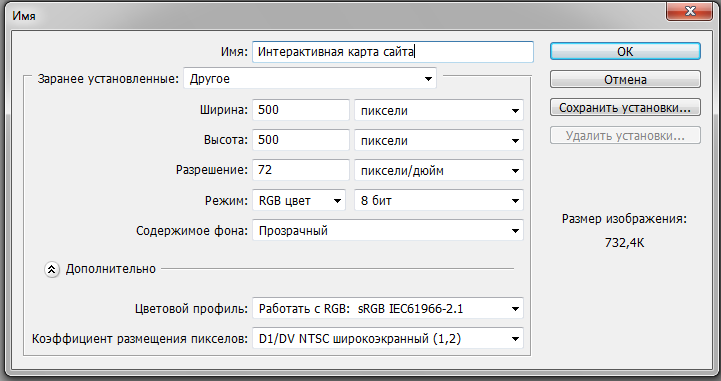This screenshot has width=721, height=381.
Task: Open Коэффициент размещения пикселов dropdown
Action: click(388, 339)
